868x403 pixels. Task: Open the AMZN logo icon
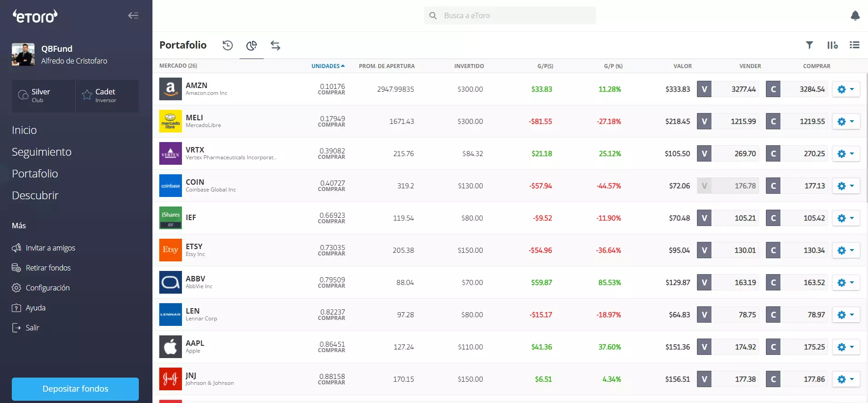(171, 89)
